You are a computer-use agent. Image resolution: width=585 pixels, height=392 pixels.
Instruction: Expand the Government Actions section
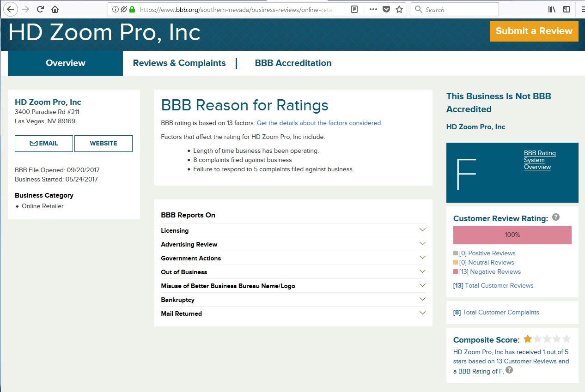click(x=293, y=258)
